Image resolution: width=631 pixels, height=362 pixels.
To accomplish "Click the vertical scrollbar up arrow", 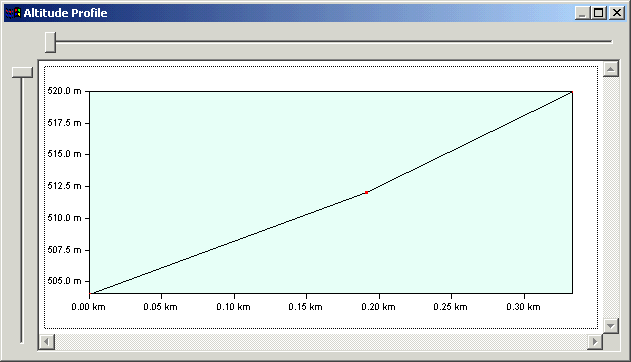I will [x=610, y=69].
